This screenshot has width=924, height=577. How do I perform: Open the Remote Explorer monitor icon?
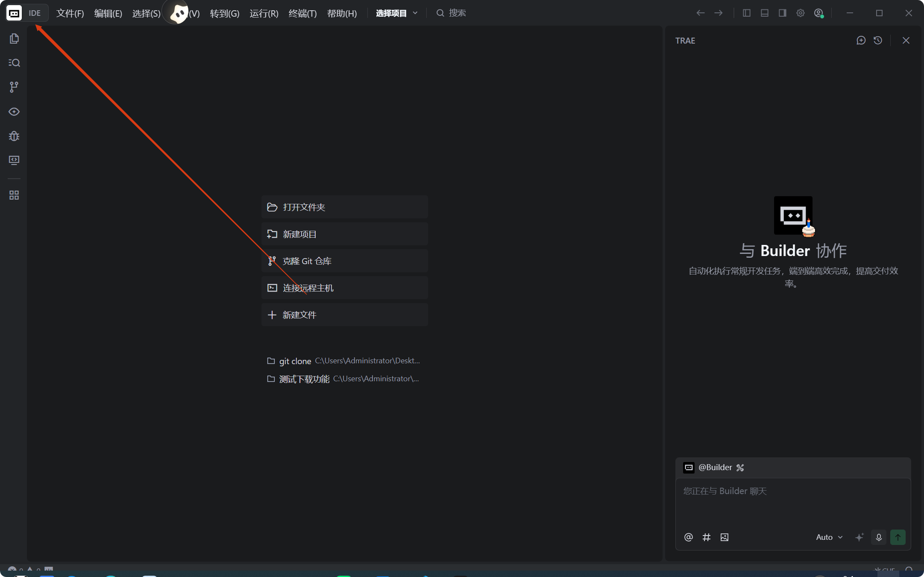click(14, 160)
